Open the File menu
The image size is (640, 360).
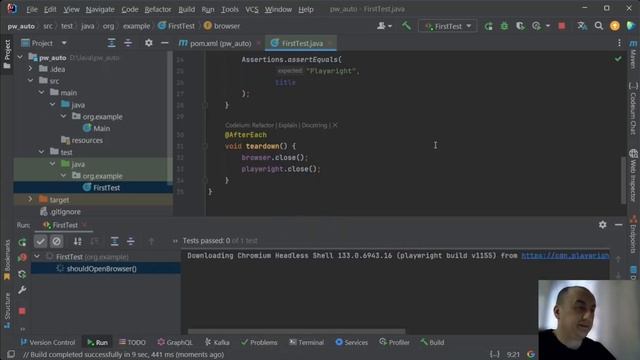31,9
